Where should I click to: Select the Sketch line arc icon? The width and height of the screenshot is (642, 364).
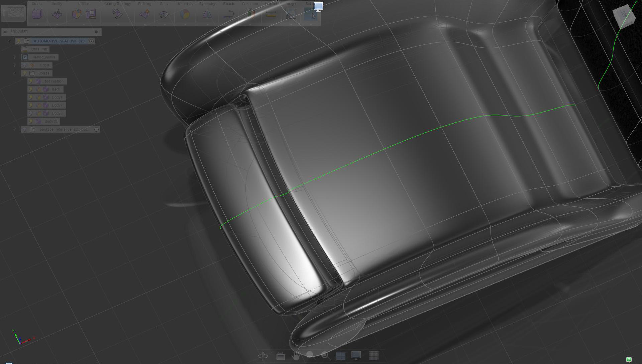(229, 14)
